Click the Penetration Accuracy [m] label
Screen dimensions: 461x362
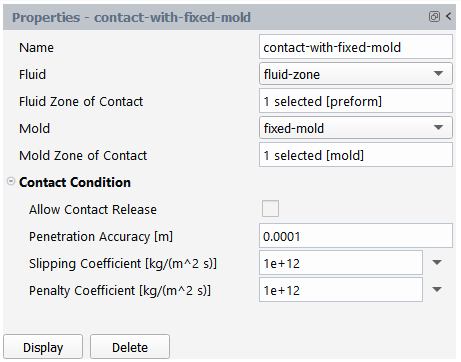pyautogui.click(x=101, y=236)
